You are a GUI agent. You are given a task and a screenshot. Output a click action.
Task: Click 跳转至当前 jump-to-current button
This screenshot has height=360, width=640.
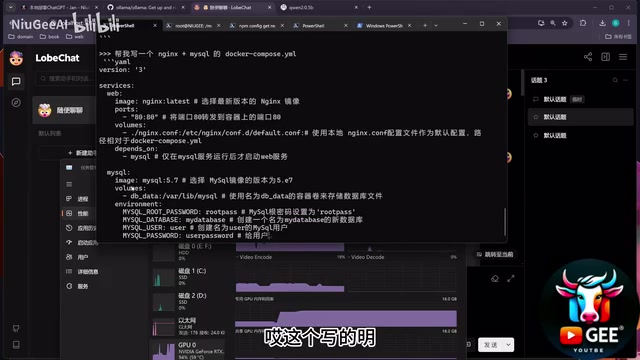495,254
